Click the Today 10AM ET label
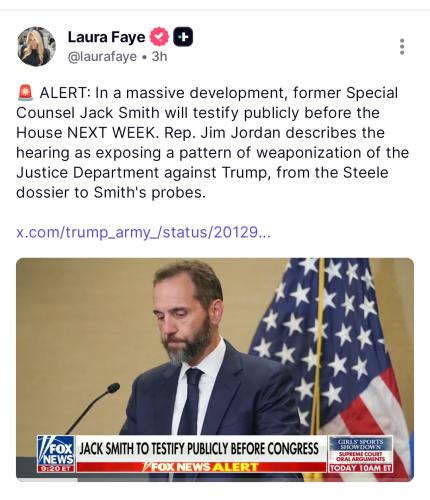Screen dimensions: 430x500 pyautogui.click(x=361, y=468)
